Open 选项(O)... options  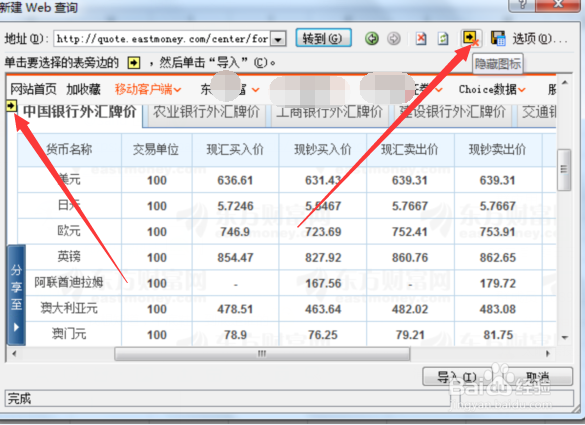(x=539, y=38)
